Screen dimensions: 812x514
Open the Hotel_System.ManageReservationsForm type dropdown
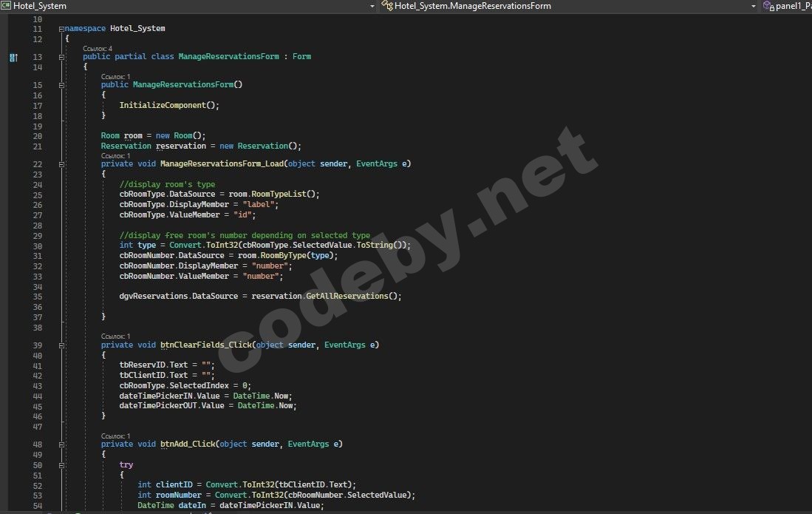coord(753,6)
